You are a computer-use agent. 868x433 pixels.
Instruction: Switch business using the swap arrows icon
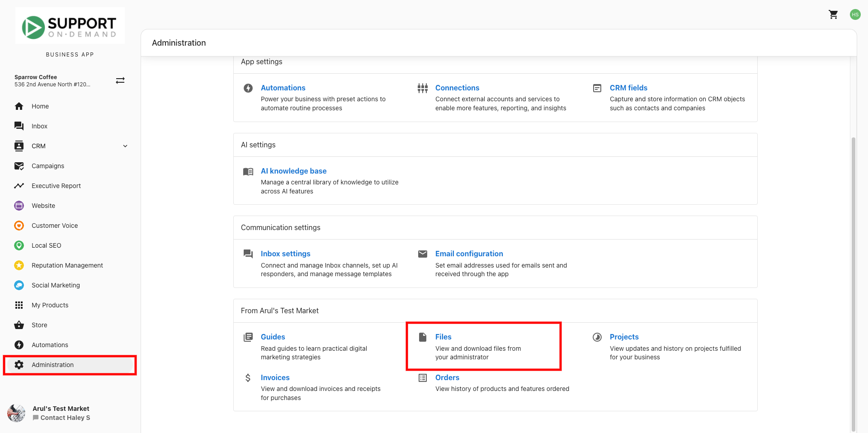(120, 80)
